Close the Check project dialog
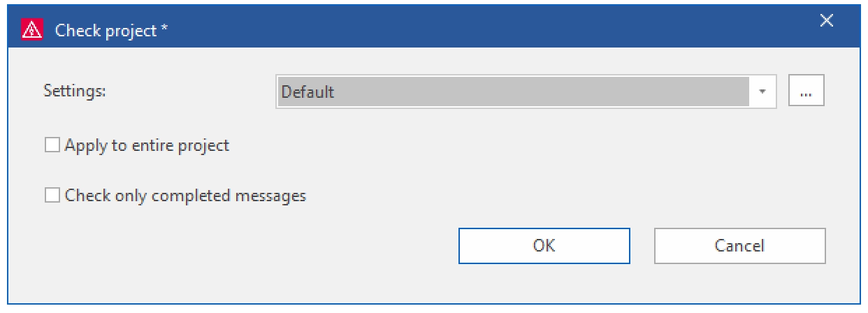 pyautogui.click(x=826, y=21)
